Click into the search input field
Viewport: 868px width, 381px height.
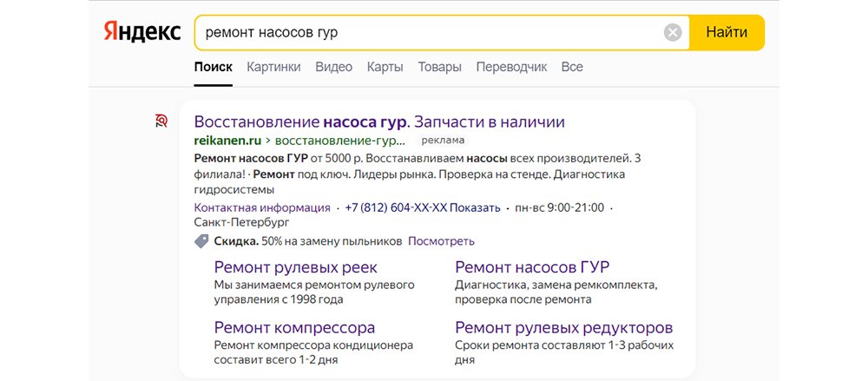pyautogui.click(x=425, y=33)
